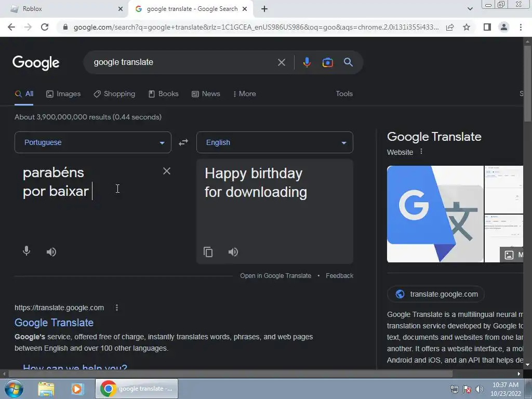Swap Portuguese and English languages
532x399 pixels.
[x=183, y=142]
